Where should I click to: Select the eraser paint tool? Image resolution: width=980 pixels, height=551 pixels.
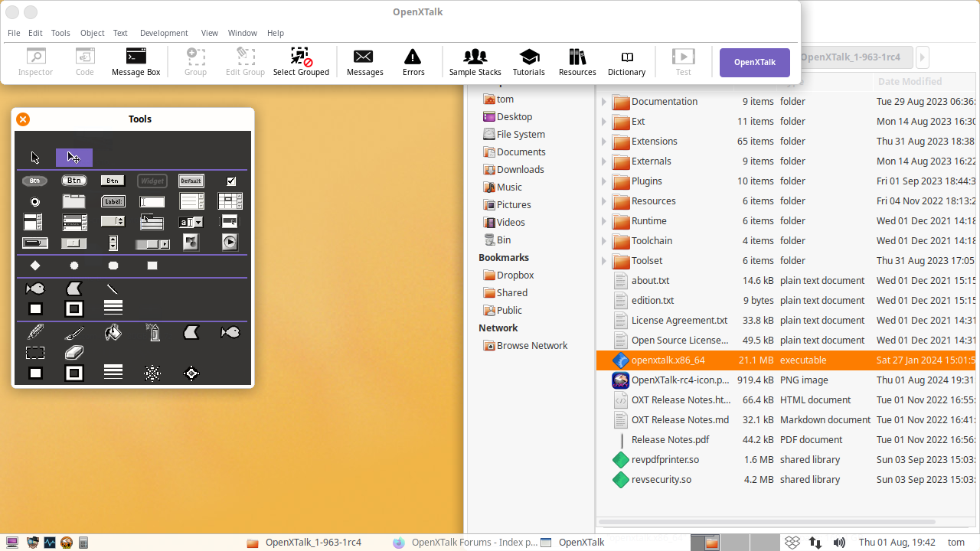tap(74, 353)
